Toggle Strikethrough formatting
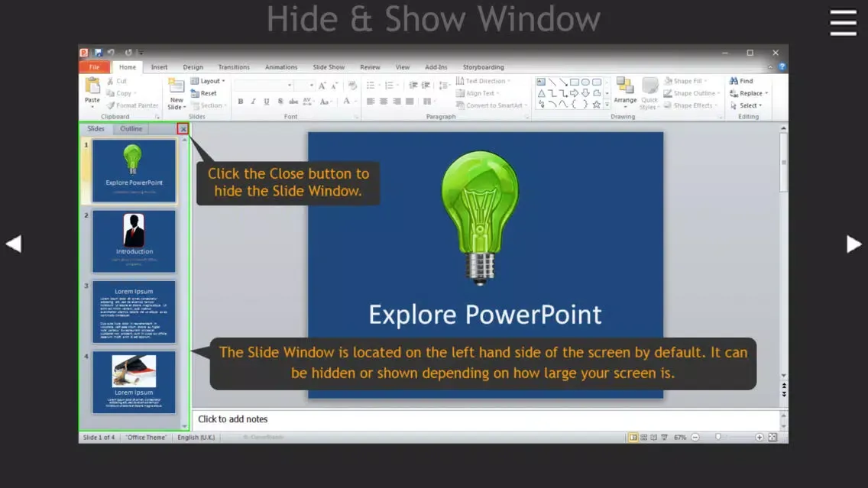Image resolution: width=868 pixels, height=488 pixels. coord(293,102)
